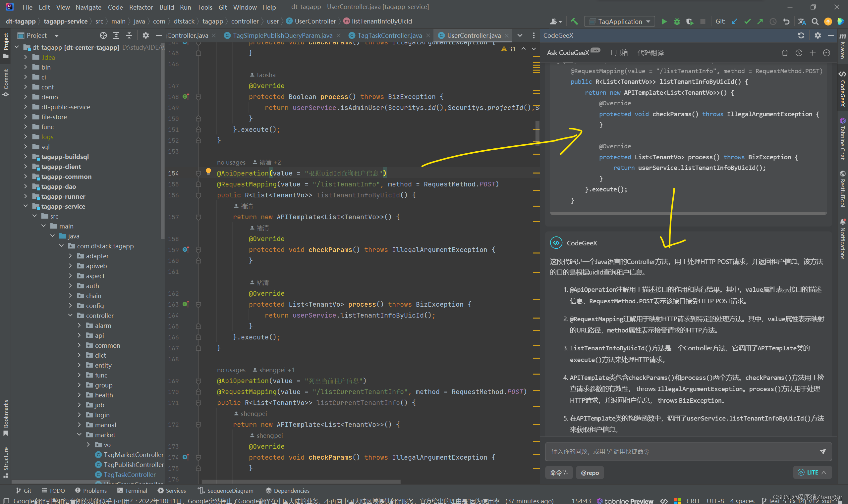This screenshot has width=848, height=504.
Task: Open CodeGeeX more options ellipsis icon
Action: pyautogui.click(x=826, y=53)
